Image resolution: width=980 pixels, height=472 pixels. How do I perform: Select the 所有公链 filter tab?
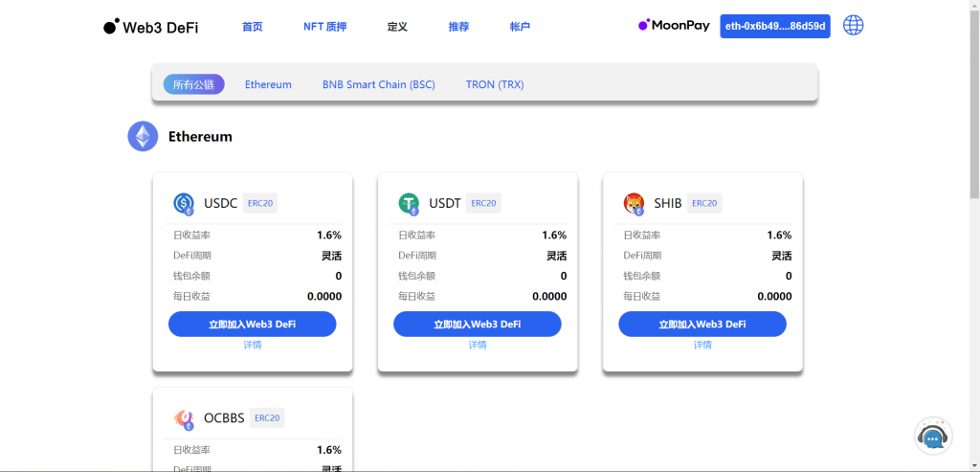click(x=193, y=84)
